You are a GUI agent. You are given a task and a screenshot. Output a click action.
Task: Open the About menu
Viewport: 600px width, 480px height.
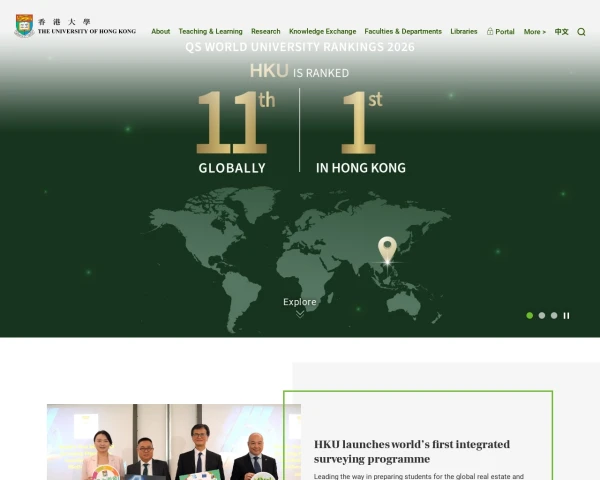click(x=161, y=31)
